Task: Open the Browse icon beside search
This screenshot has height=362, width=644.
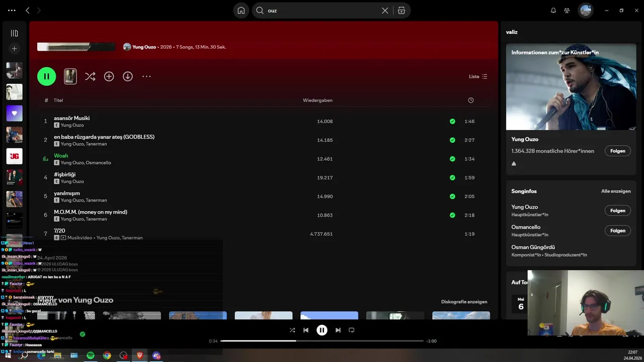Action: [401, 11]
